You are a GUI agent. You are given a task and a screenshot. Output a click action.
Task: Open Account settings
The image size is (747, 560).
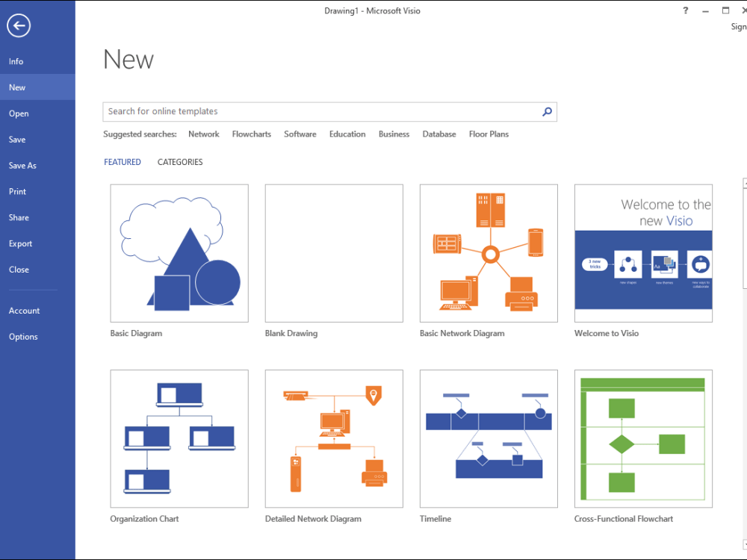37,311
